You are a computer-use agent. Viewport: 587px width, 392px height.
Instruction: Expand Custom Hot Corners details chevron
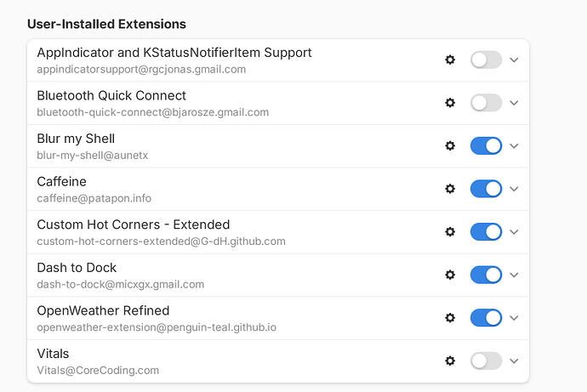click(514, 231)
